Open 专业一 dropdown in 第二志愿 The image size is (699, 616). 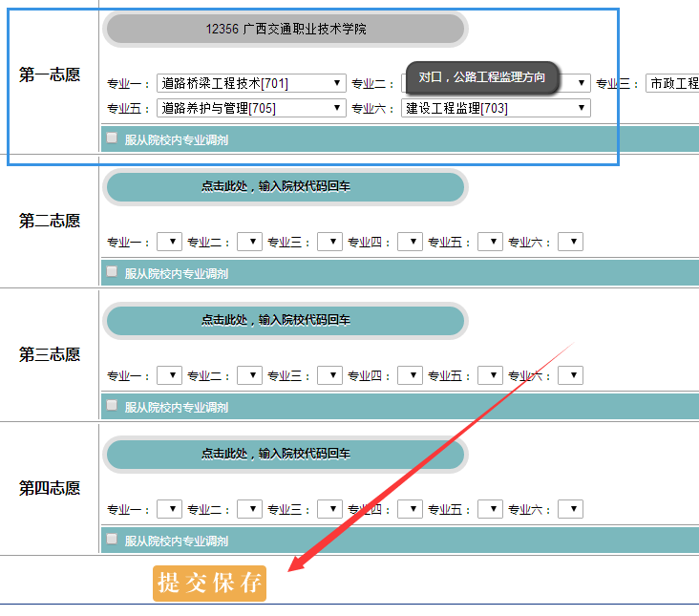pyautogui.click(x=169, y=242)
